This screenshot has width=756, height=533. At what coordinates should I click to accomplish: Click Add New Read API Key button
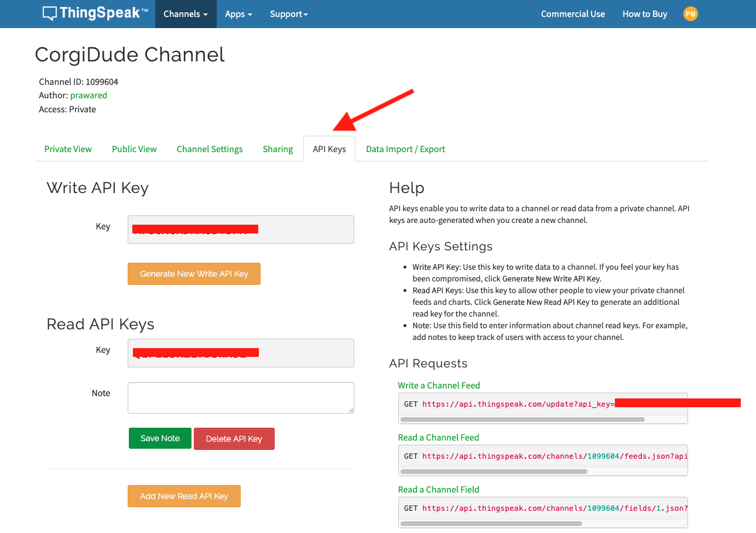(184, 496)
